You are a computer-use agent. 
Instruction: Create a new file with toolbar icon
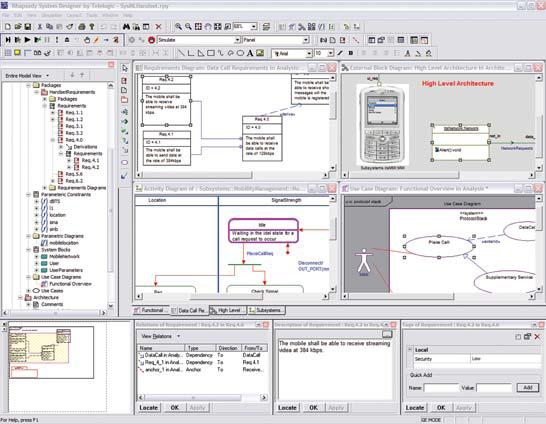point(8,26)
